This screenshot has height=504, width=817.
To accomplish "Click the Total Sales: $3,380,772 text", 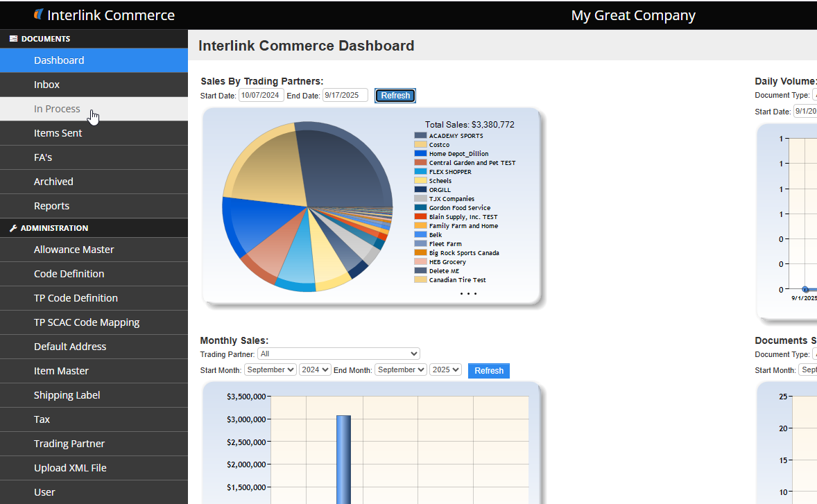I will pyautogui.click(x=470, y=124).
